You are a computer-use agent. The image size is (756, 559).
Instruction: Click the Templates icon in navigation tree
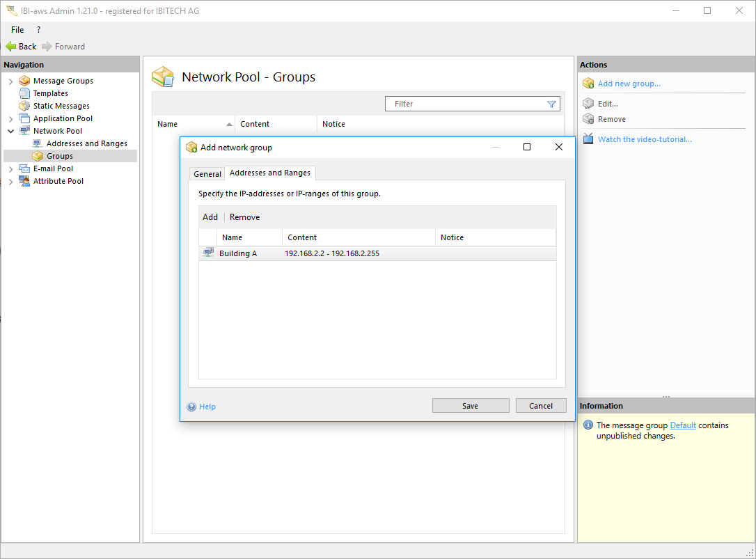coord(24,93)
